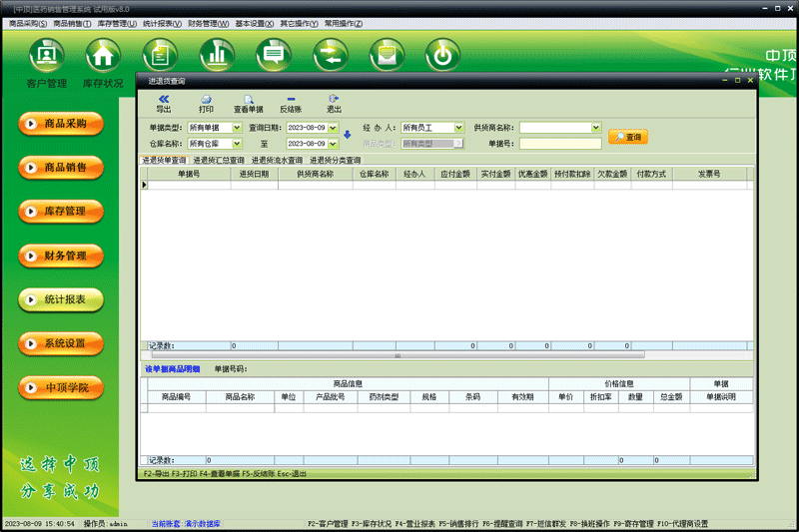
Task: Open 其它操作(Y) menu
Action: [x=299, y=23]
